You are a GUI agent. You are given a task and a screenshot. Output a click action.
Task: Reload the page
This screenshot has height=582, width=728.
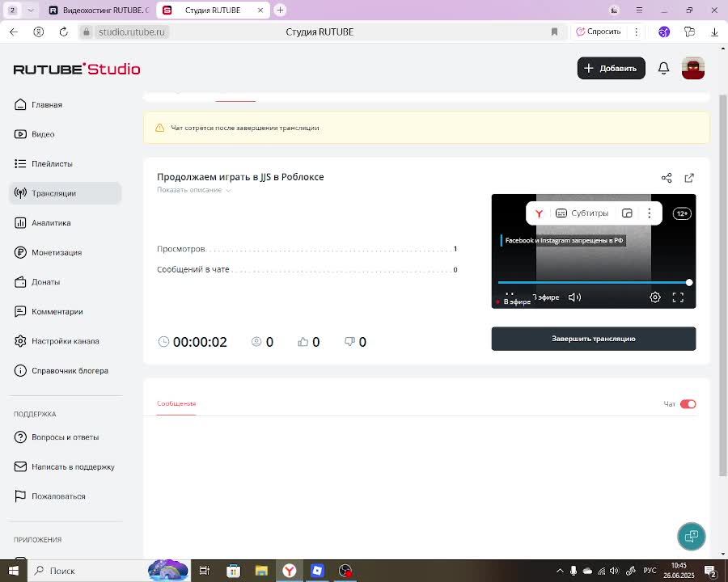point(64,32)
